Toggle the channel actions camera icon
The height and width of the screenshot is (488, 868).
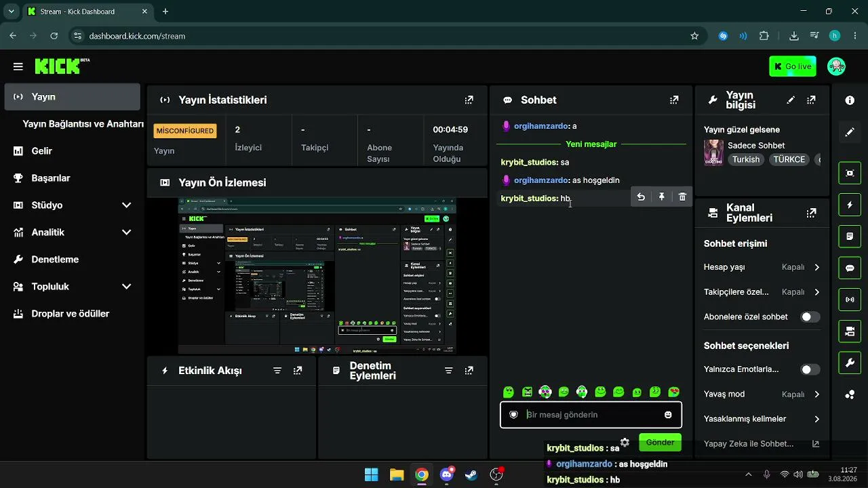[x=850, y=331]
